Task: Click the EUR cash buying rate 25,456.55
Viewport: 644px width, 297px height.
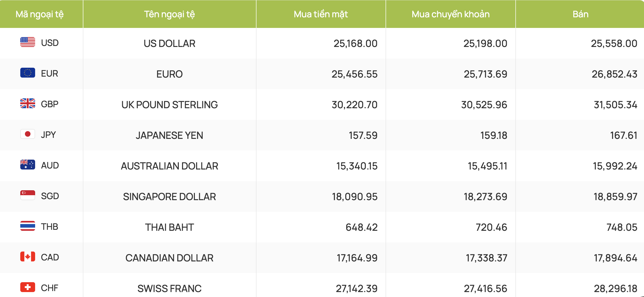Action: [x=354, y=74]
